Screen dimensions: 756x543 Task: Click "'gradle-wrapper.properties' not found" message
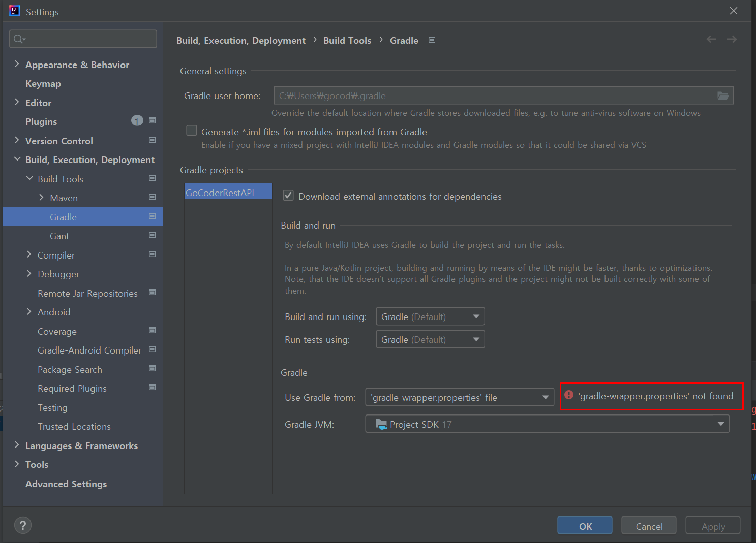655,396
